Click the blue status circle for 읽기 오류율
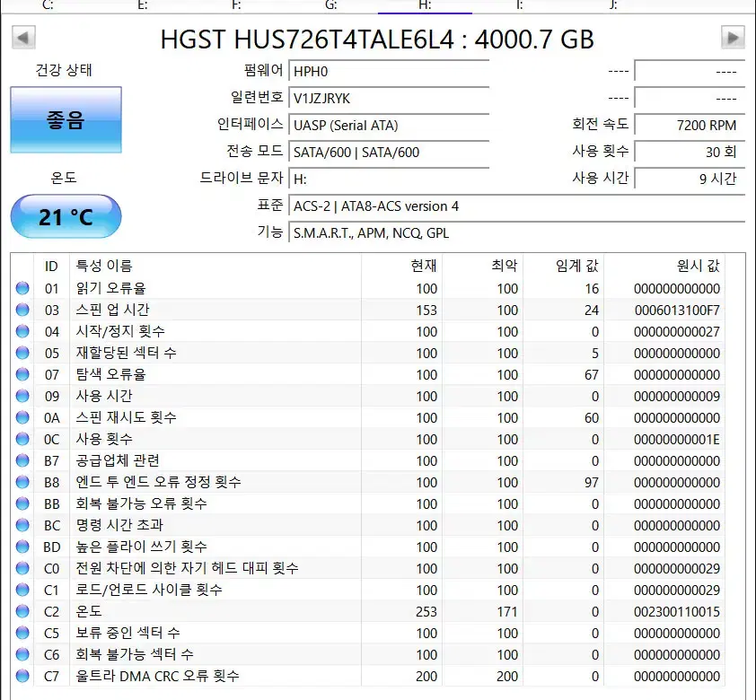 point(22,289)
